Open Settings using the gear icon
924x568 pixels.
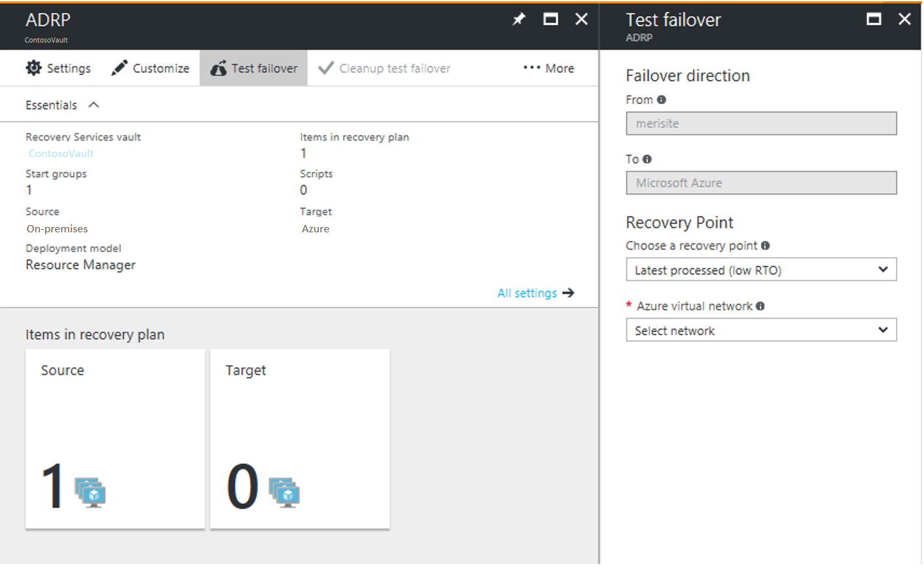tap(34, 67)
